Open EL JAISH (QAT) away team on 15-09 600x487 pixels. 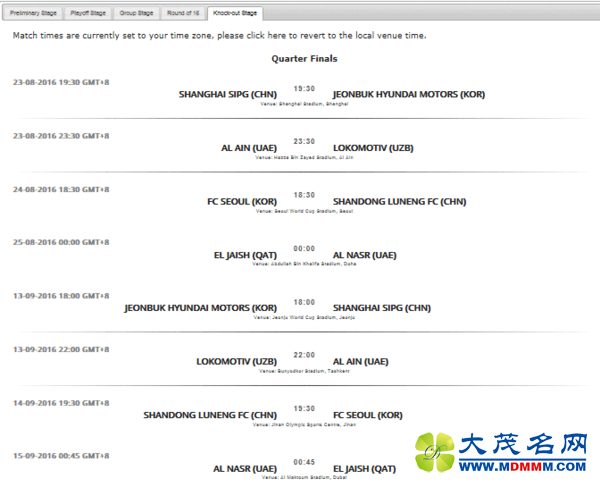pyautogui.click(x=364, y=468)
